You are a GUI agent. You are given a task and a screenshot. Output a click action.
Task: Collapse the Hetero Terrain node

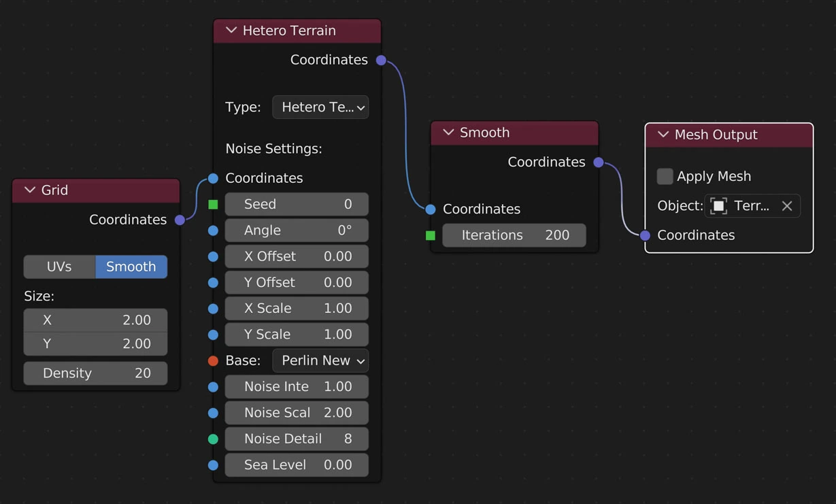pyautogui.click(x=231, y=31)
